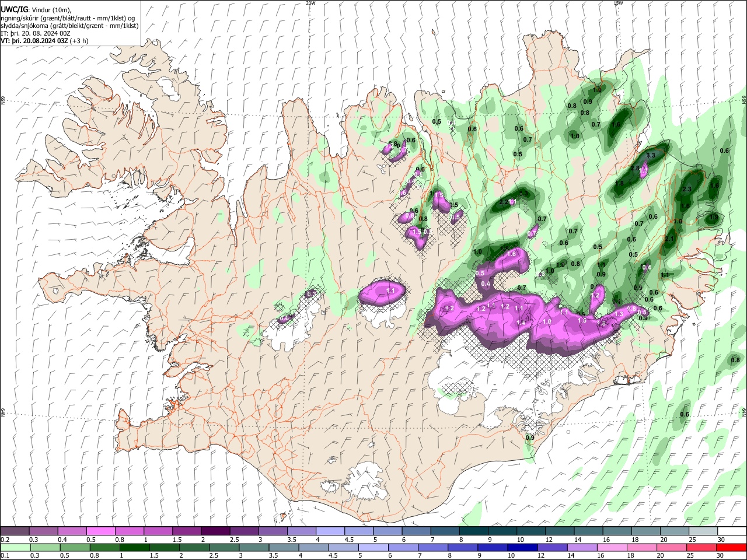Image resolution: width=747 pixels, height=560 pixels.
Task: Click the 2.8 precipitation value on the map
Action: [x=636, y=168]
